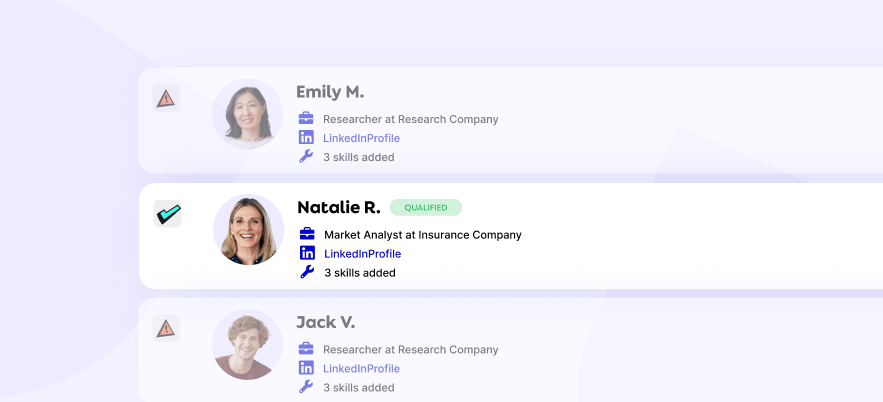Open Natalie R.'s LinkedInProfile link

[362, 254]
